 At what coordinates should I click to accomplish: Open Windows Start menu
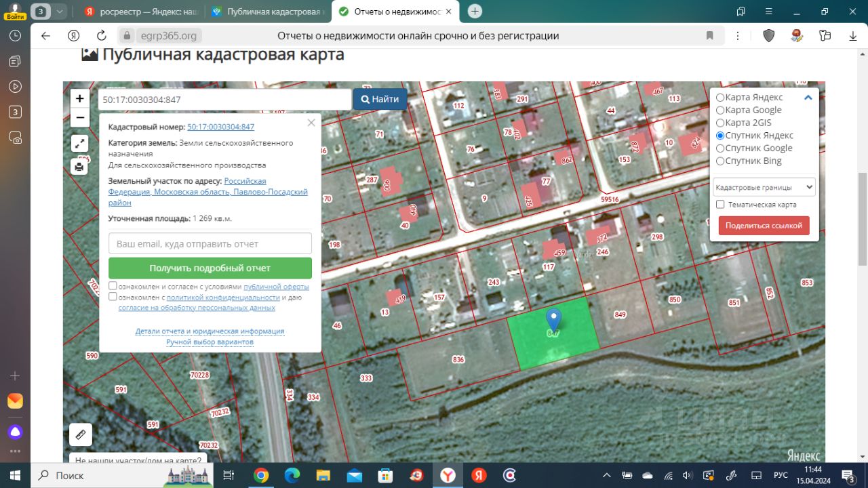[x=15, y=475]
